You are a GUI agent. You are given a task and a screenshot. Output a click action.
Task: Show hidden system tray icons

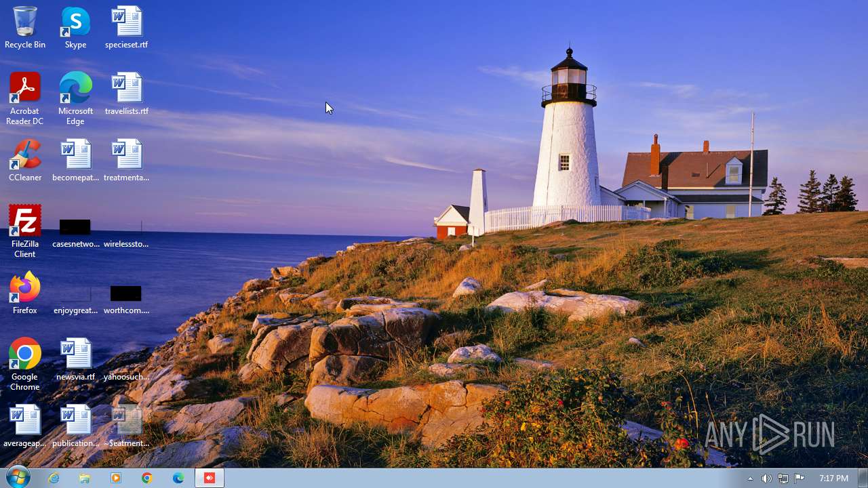click(750, 479)
